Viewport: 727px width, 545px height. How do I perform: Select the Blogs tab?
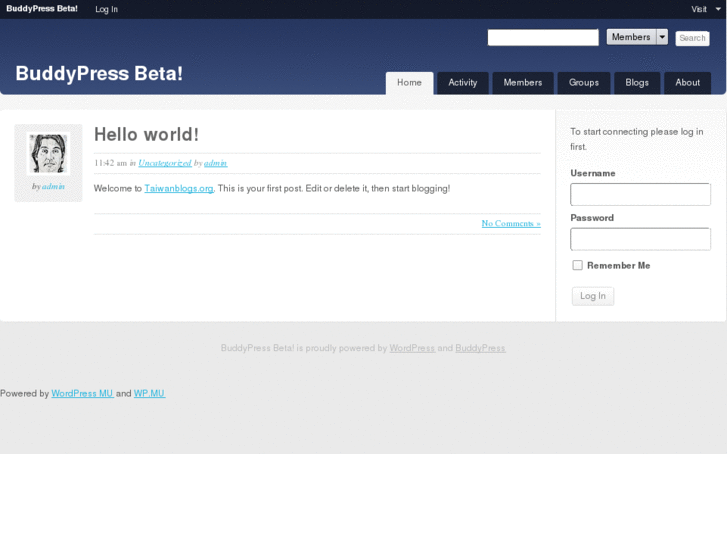(x=637, y=83)
